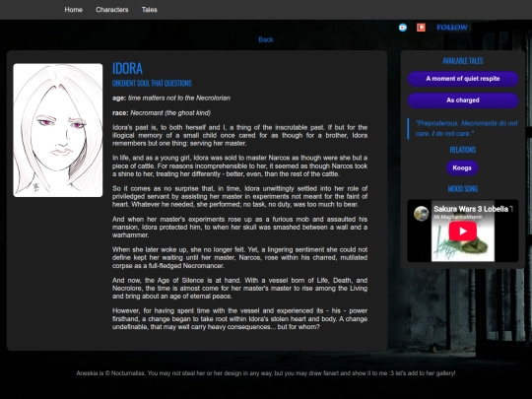Click the MrMagSanicaMayvin channel name
532x399 pixels.
458,217
